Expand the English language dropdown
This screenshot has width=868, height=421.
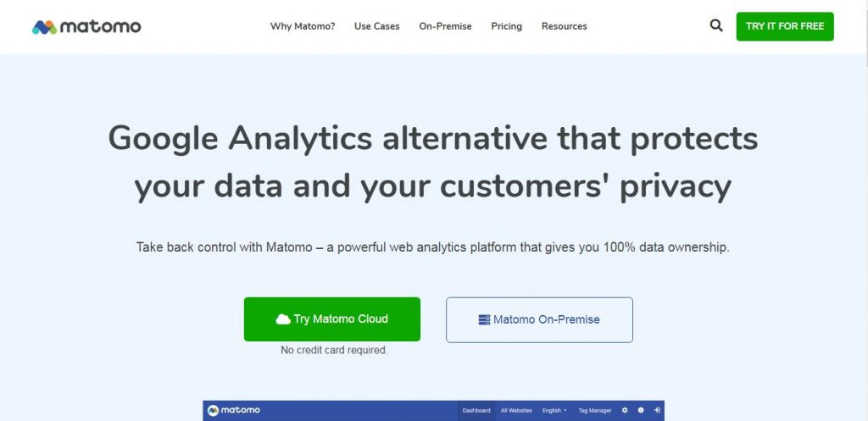pyautogui.click(x=554, y=411)
